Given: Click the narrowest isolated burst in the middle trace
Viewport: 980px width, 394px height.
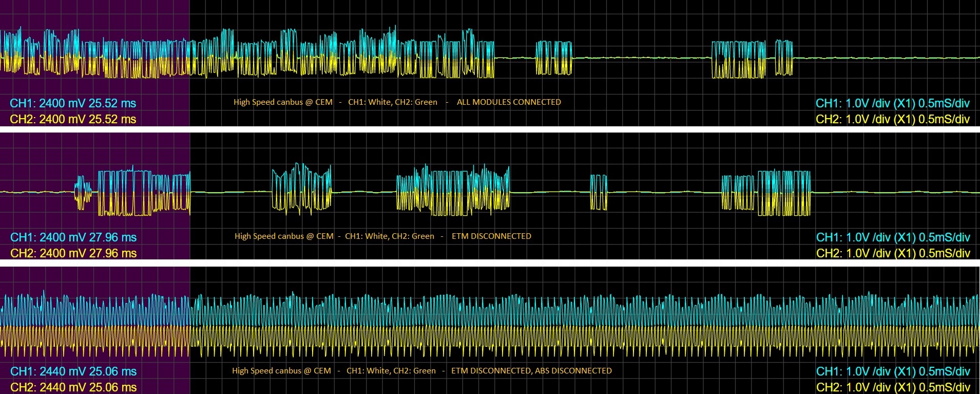Looking at the screenshot, I should (599, 192).
